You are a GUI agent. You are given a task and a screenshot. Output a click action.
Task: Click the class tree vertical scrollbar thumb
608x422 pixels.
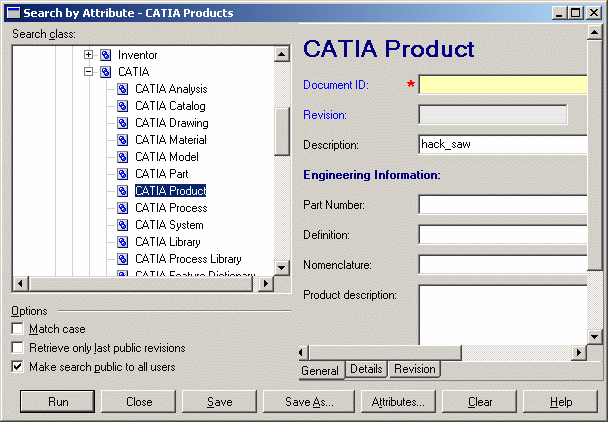[x=282, y=132]
